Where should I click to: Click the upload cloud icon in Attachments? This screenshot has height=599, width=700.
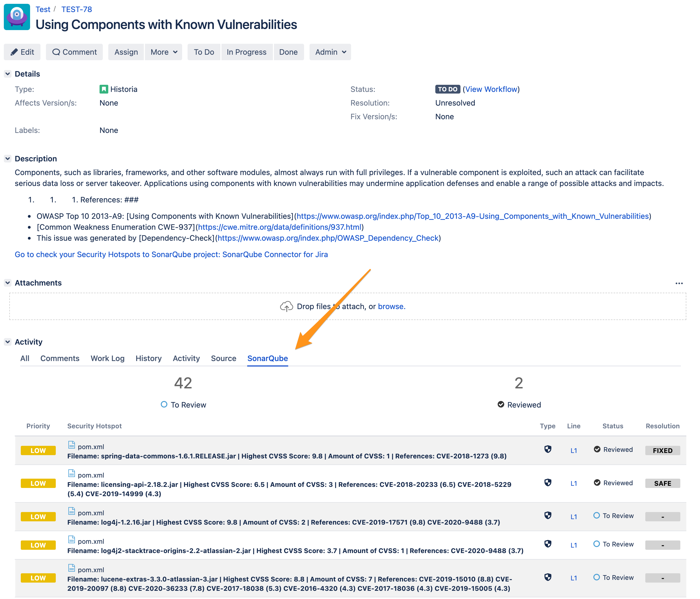click(x=286, y=306)
